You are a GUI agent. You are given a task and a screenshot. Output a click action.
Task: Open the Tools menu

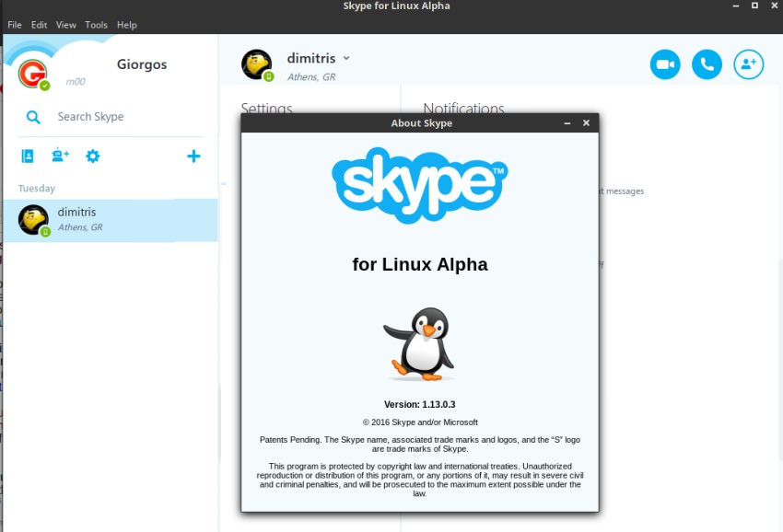96,25
